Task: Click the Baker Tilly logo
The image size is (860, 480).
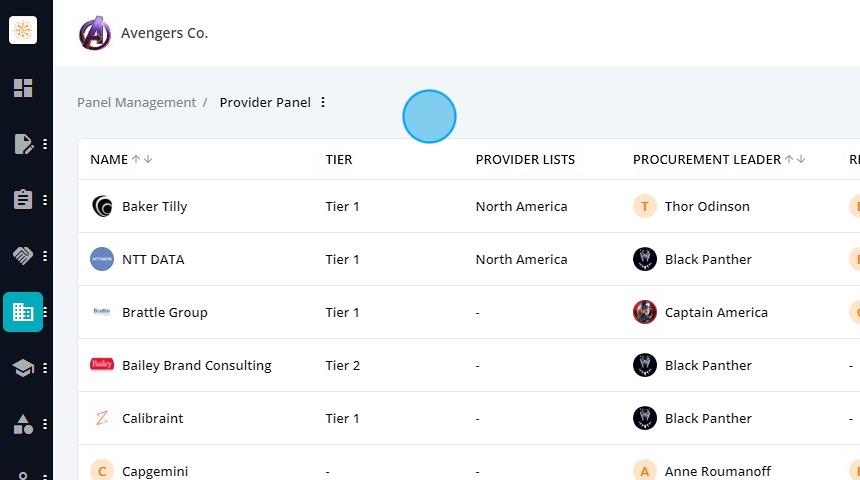Action: click(x=102, y=206)
